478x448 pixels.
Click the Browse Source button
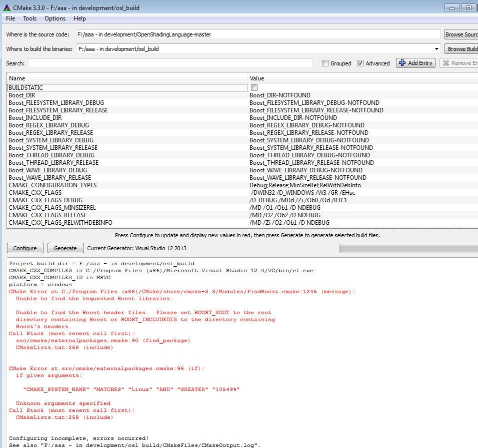point(461,34)
